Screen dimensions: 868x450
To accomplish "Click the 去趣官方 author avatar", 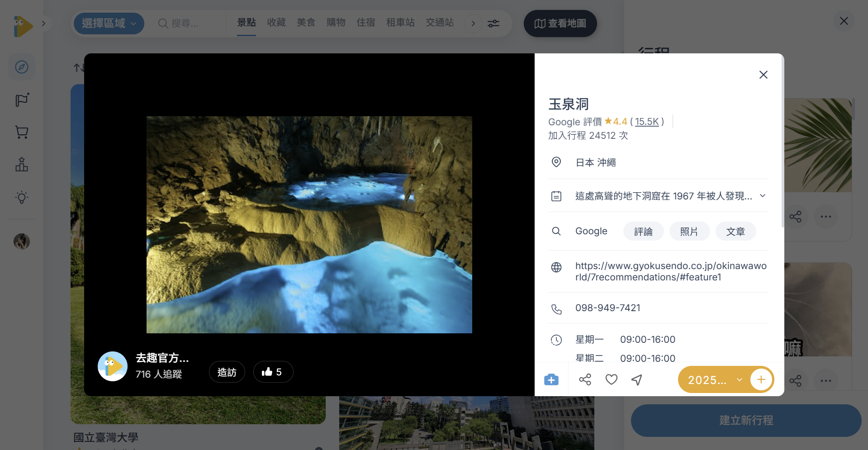I will (113, 366).
